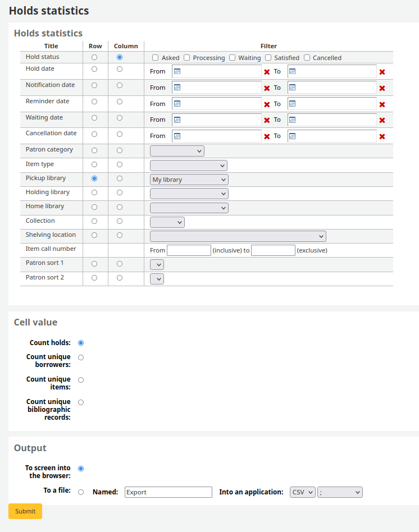419x532 pixels.
Task: Check the Asked hold status checkbox
Action: coord(156,57)
